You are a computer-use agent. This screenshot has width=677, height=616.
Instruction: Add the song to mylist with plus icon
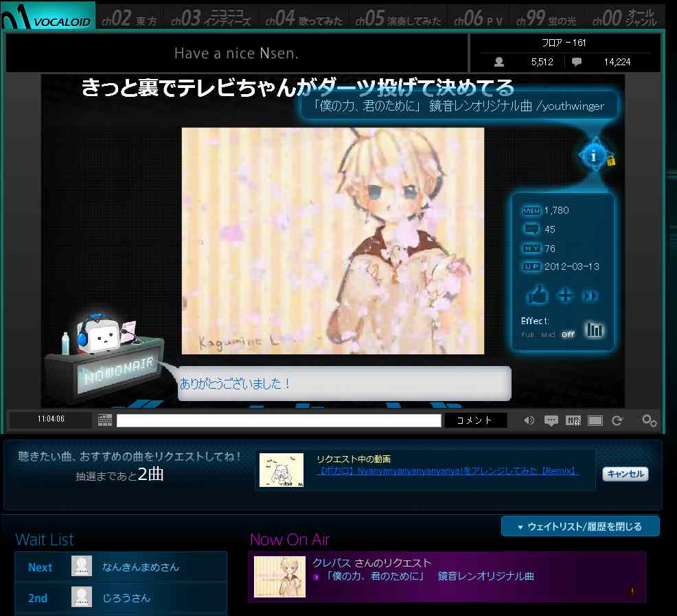tap(564, 295)
